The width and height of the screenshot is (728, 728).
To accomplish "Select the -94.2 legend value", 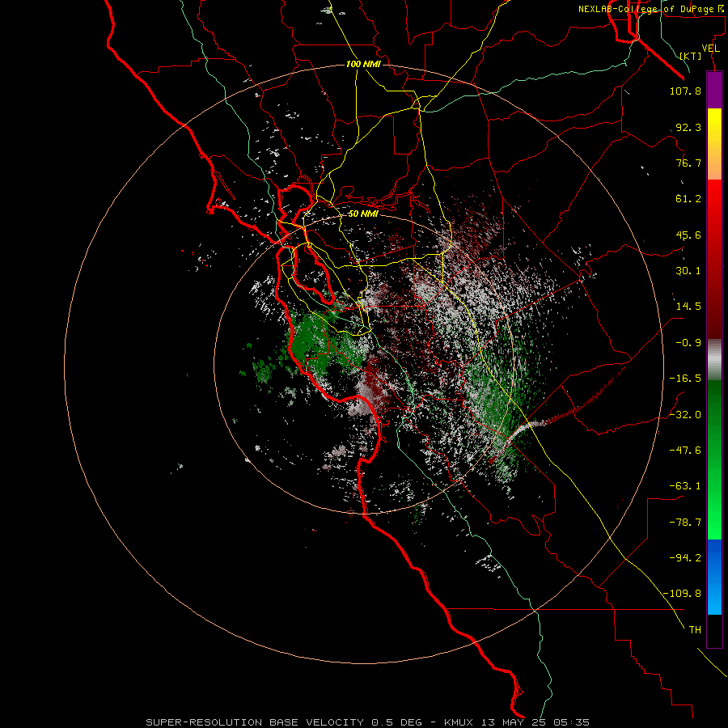I will [x=685, y=558].
